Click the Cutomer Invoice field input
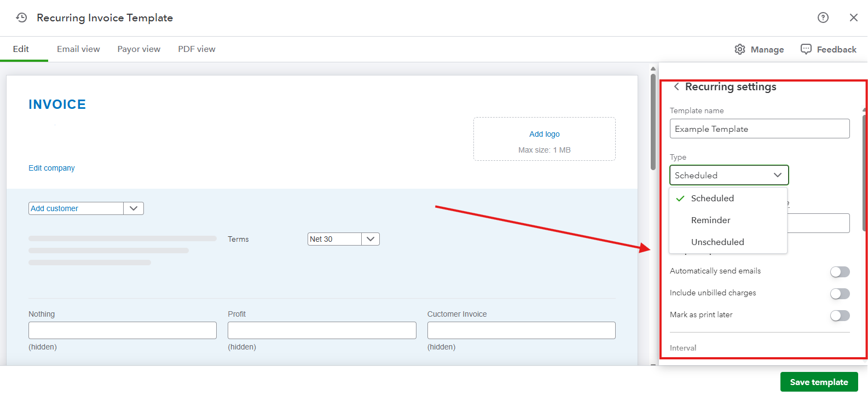Image resolution: width=868 pixels, height=396 pixels. [521, 330]
